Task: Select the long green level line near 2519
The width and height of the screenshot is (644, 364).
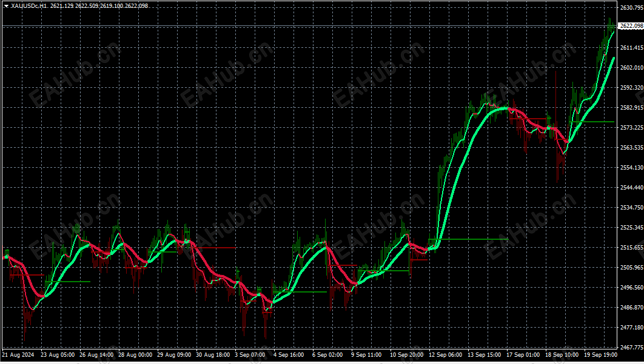Action: pyautogui.click(x=468, y=239)
